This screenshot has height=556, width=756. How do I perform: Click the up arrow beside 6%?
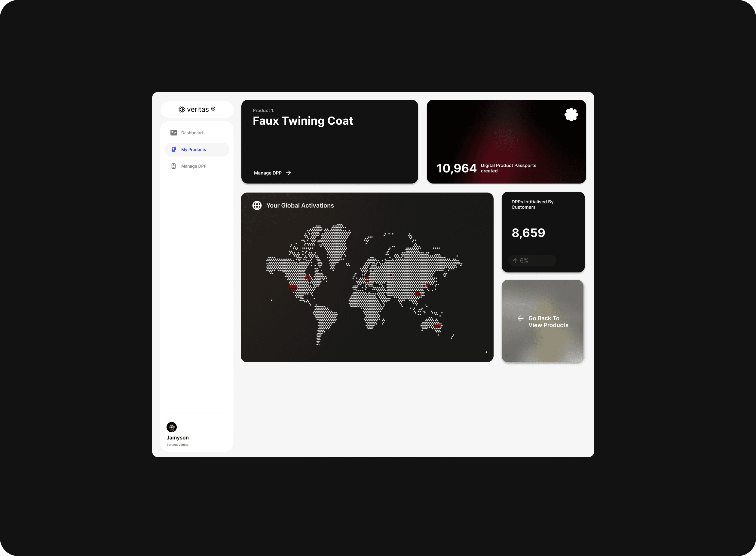point(515,260)
